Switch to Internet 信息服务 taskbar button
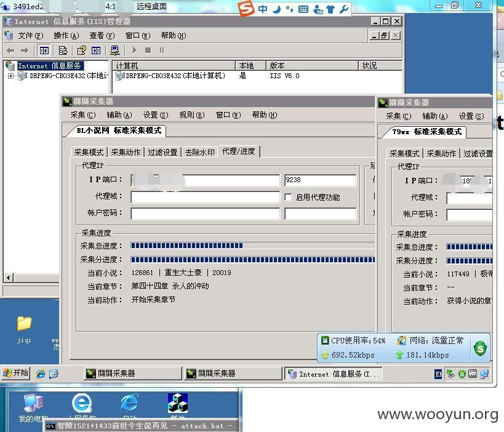The image size is (504, 432). [334, 374]
